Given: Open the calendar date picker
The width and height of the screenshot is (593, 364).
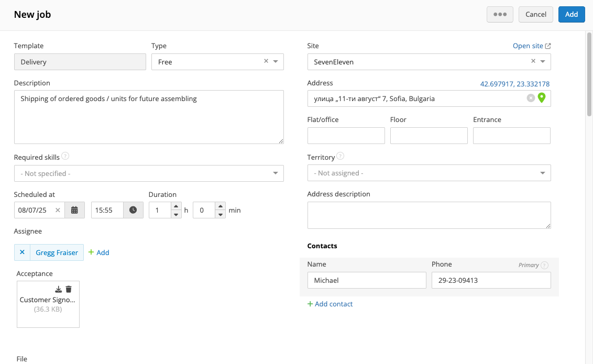Looking at the screenshot, I should pyautogui.click(x=74, y=210).
